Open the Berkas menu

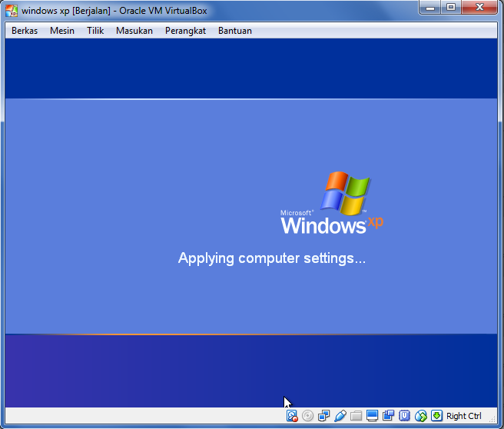pyautogui.click(x=25, y=31)
